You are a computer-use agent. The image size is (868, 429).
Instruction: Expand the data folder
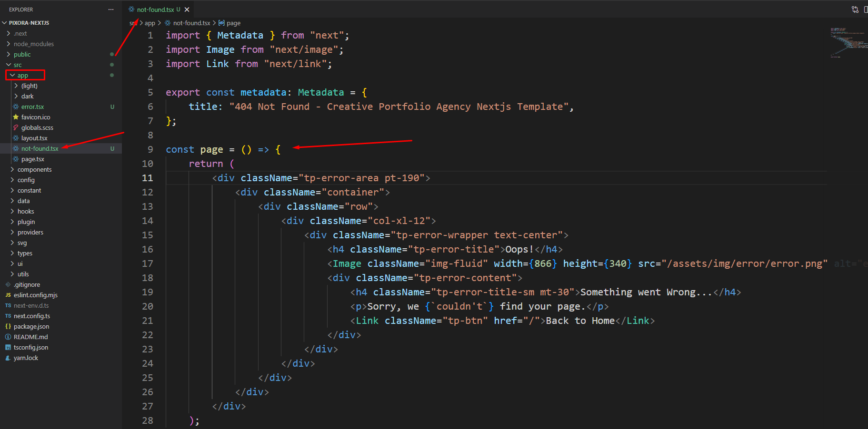point(12,201)
